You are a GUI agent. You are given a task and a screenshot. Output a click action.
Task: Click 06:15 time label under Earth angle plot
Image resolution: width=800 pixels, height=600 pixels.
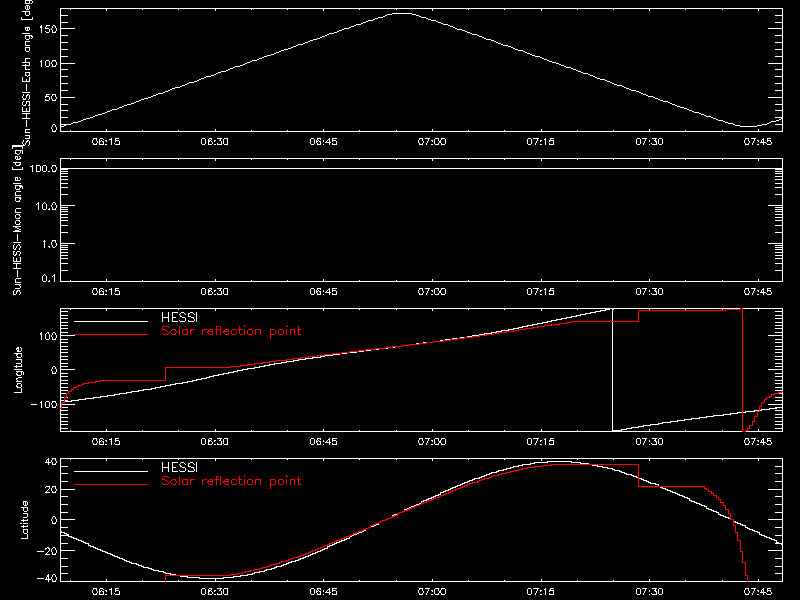[x=106, y=142]
